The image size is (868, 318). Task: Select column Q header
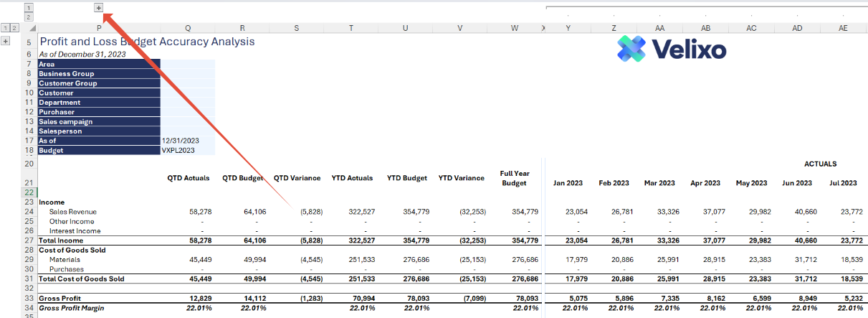[188, 28]
